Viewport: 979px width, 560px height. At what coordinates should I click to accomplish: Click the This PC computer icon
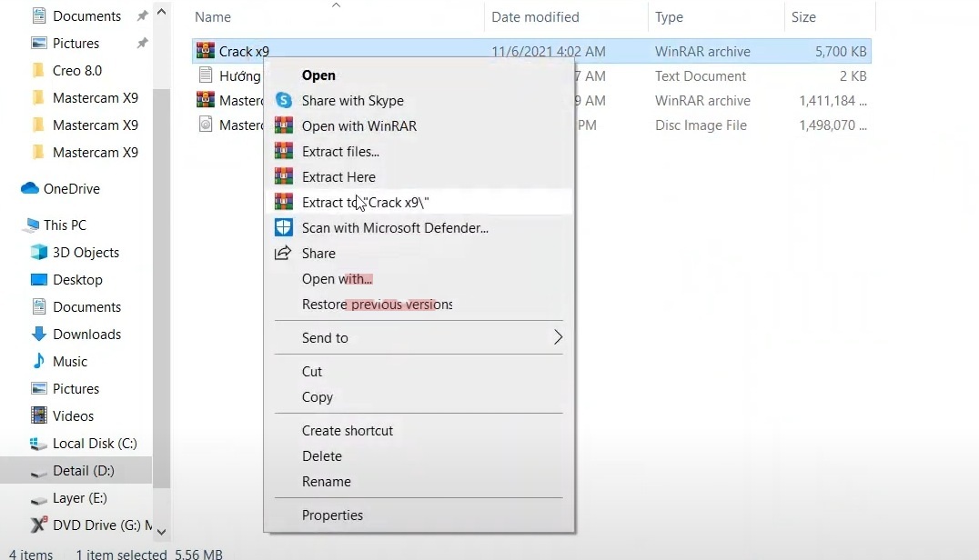click(30, 225)
